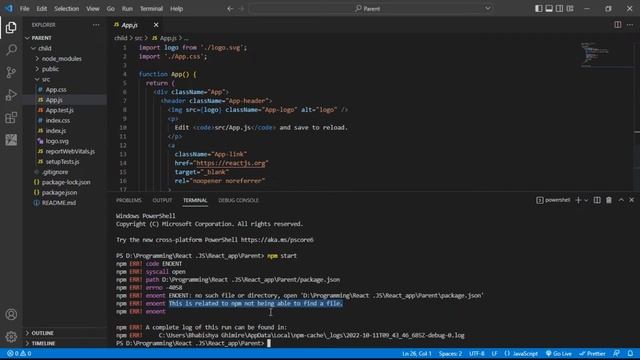
Task: Open notifications bell in status bar
Action: click(630, 353)
